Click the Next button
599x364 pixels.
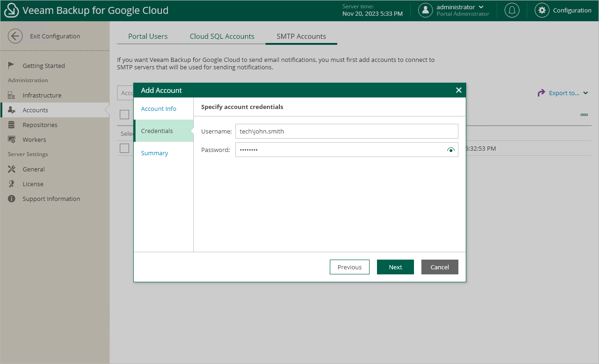coord(395,267)
